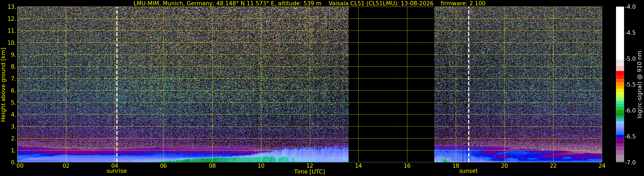Click the 12 hour tick label
The width and height of the screenshot is (644, 176).
coord(310,166)
